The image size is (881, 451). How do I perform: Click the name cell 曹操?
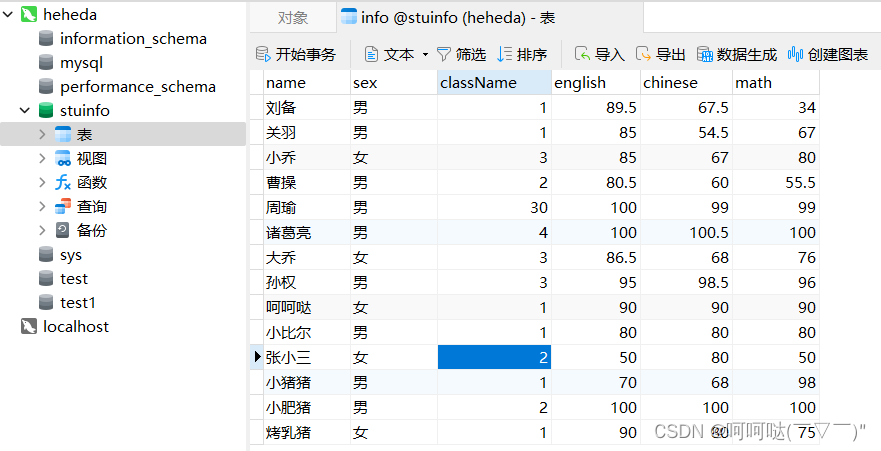(307, 183)
